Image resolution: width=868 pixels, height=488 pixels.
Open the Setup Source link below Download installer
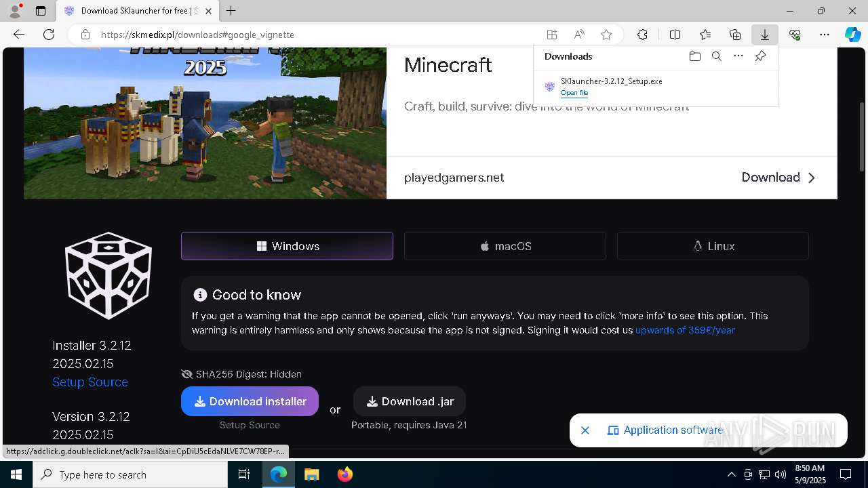point(250,425)
